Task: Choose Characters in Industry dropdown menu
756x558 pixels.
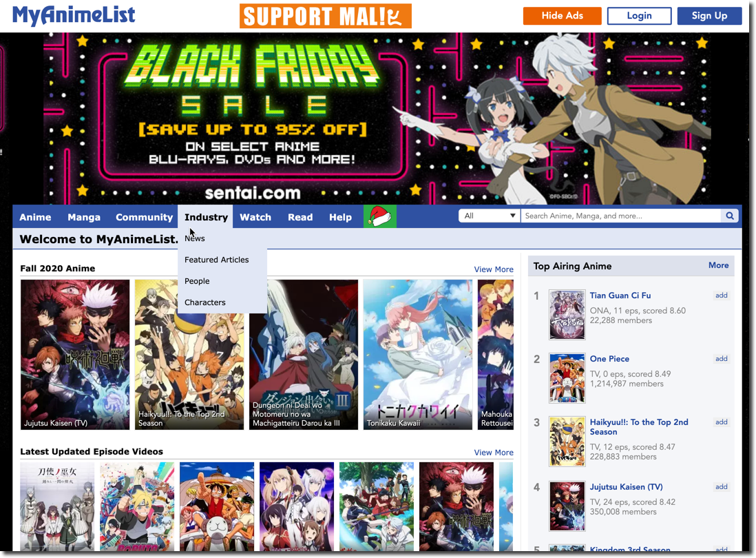Action: coord(205,302)
